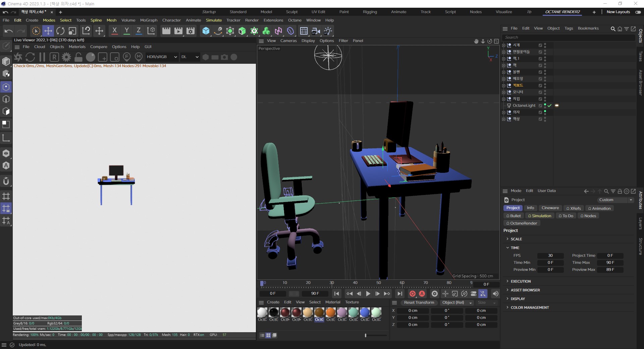The width and height of the screenshot is (644, 349).
Task: Toggle OctaneLight visibility dots
Action: pos(545,105)
